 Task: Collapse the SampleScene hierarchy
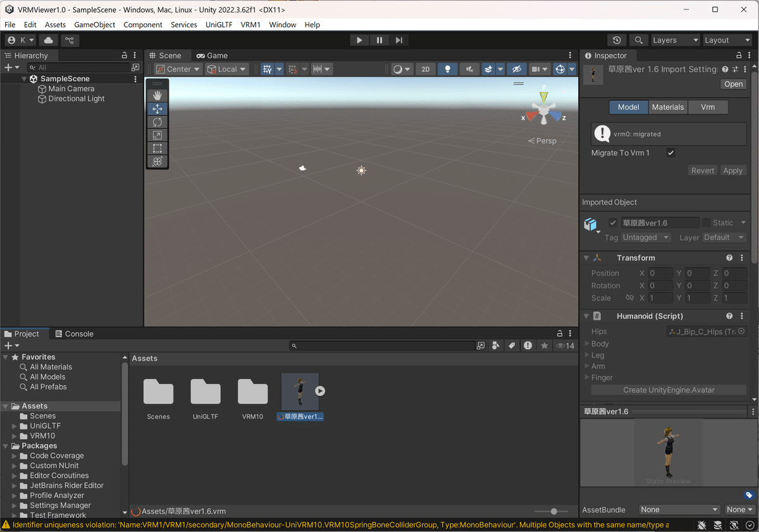click(x=24, y=78)
